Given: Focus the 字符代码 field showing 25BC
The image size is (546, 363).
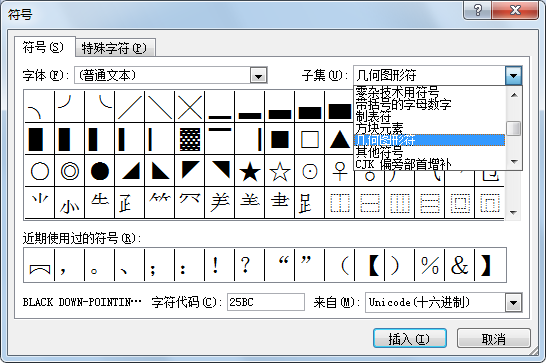Looking at the screenshot, I should point(266,302).
